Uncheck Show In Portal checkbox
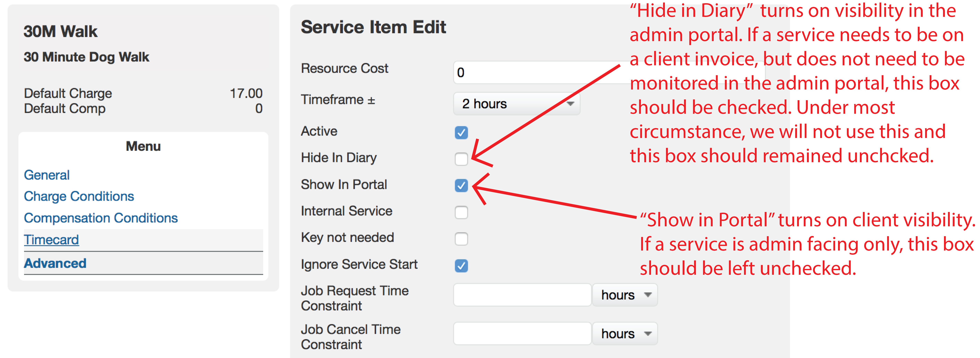The height and width of the screenshot is (358, 980). pyautogui.click(x=461, y=185)
